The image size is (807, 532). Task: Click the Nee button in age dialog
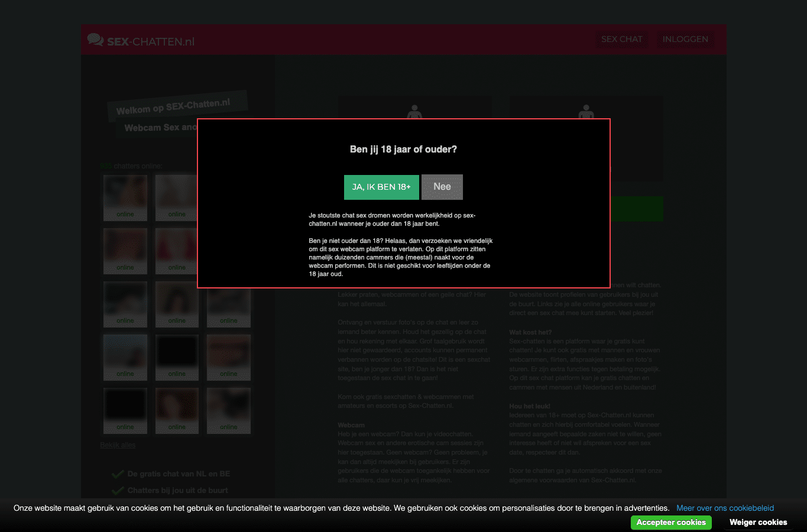click(442, 187)
